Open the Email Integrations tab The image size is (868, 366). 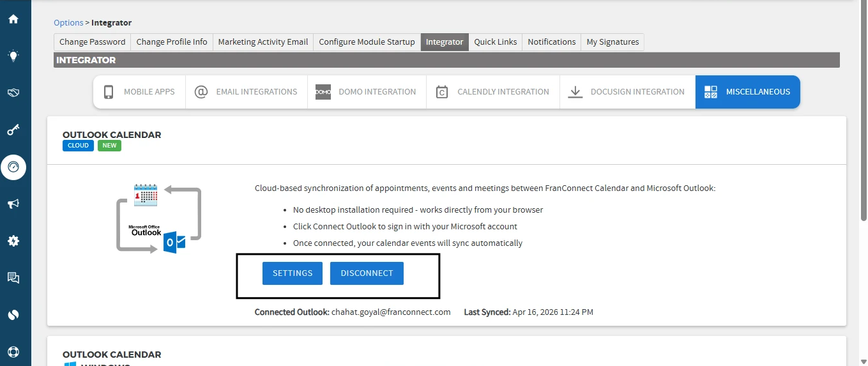click(x=246, y=92)
